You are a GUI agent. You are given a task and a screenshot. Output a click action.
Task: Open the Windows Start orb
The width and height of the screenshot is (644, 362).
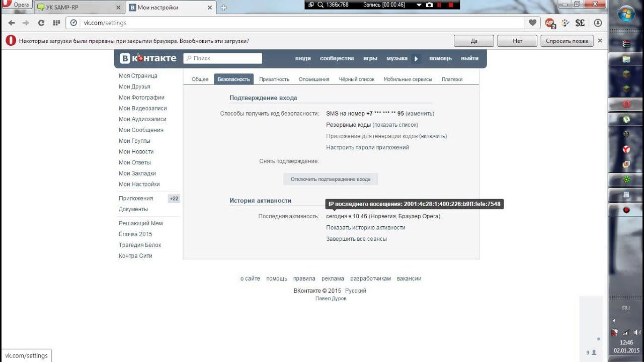[x=626, y=13]
